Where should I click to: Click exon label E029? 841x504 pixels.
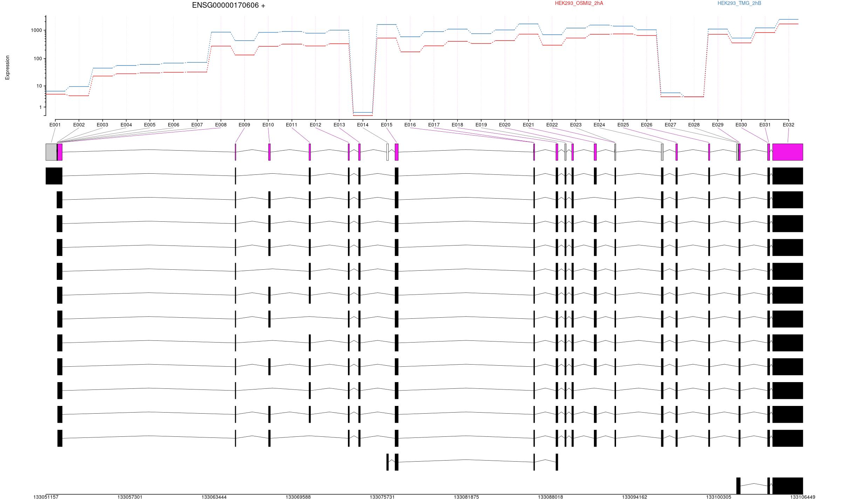(718, 125)
